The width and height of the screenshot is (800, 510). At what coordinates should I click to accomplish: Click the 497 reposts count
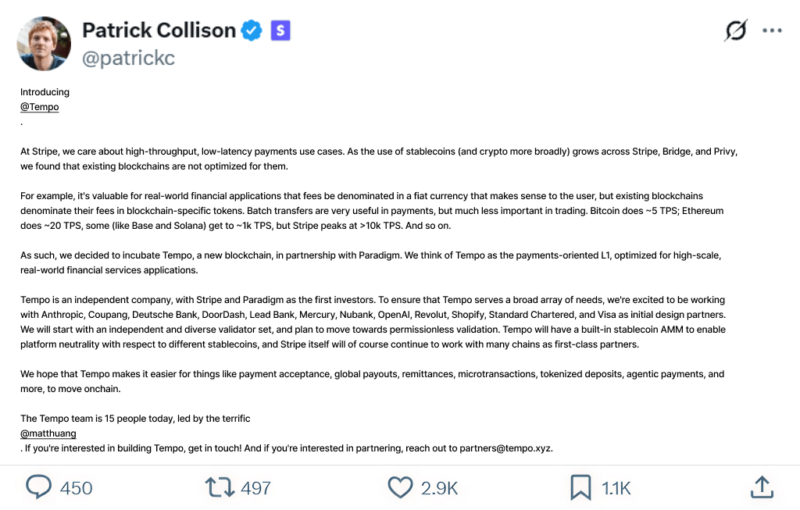point(256,488)
